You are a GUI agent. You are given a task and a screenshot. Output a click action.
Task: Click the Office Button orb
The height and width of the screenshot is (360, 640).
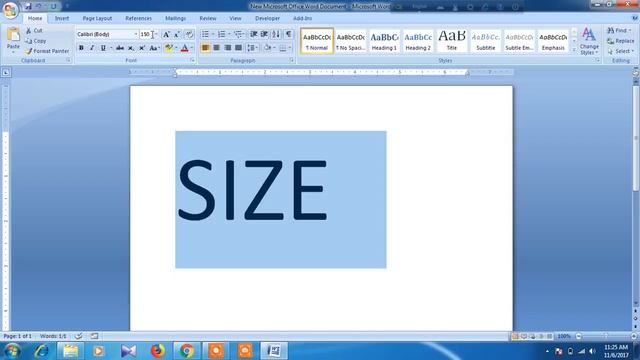[x=10, y=10]
